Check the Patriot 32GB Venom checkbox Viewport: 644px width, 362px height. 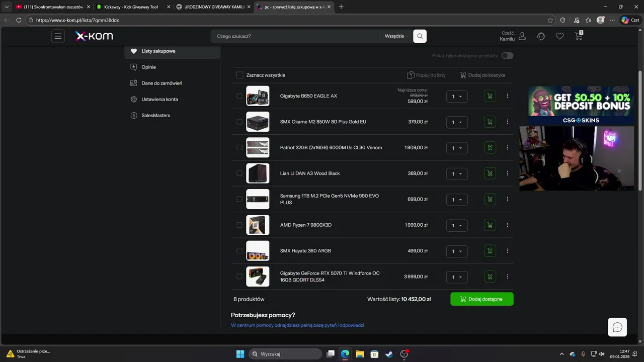[x=239, y=148]
